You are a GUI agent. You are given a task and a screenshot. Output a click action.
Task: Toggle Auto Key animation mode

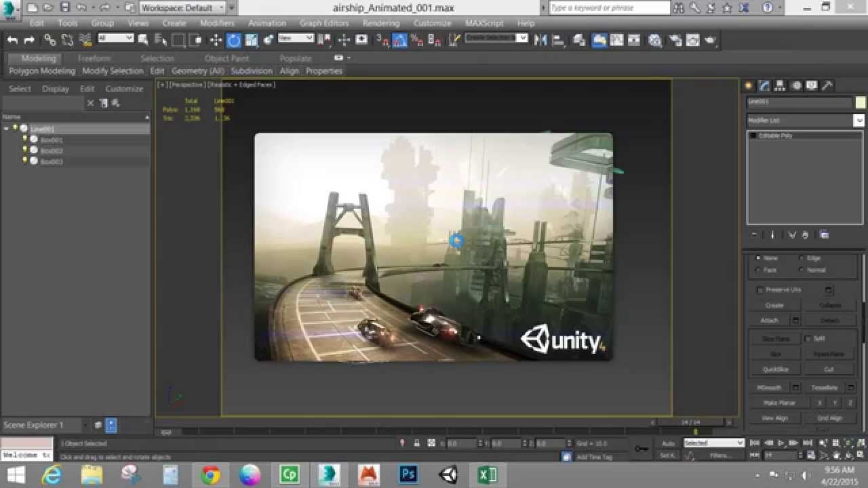(668, 443)
